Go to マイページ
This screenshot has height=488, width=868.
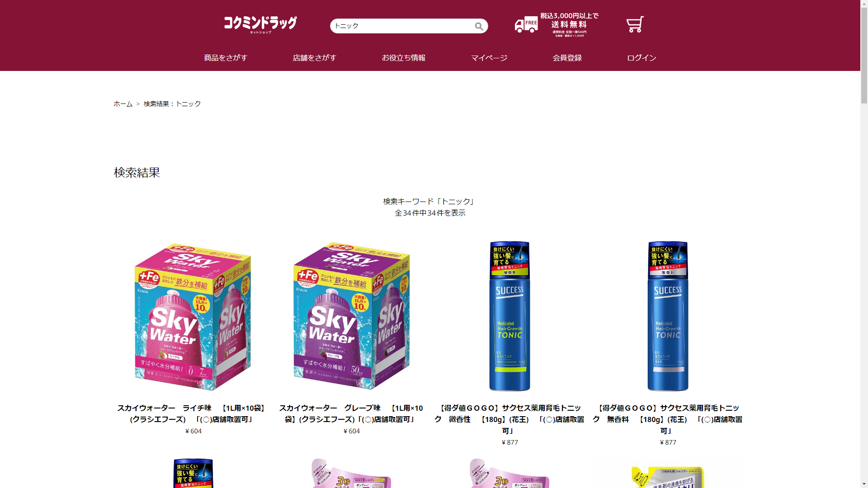489,58
